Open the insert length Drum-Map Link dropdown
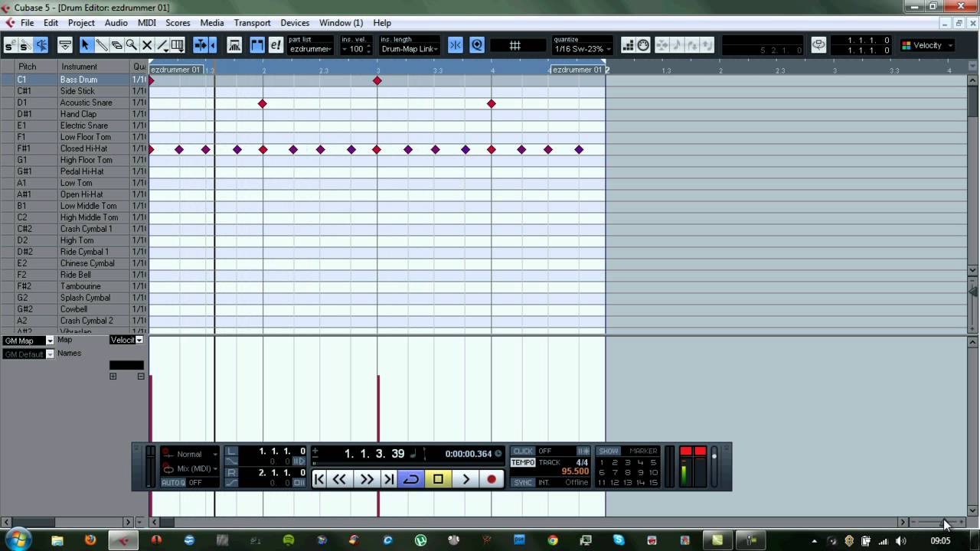This screenshot has height=551, width=980. (410, 49)
